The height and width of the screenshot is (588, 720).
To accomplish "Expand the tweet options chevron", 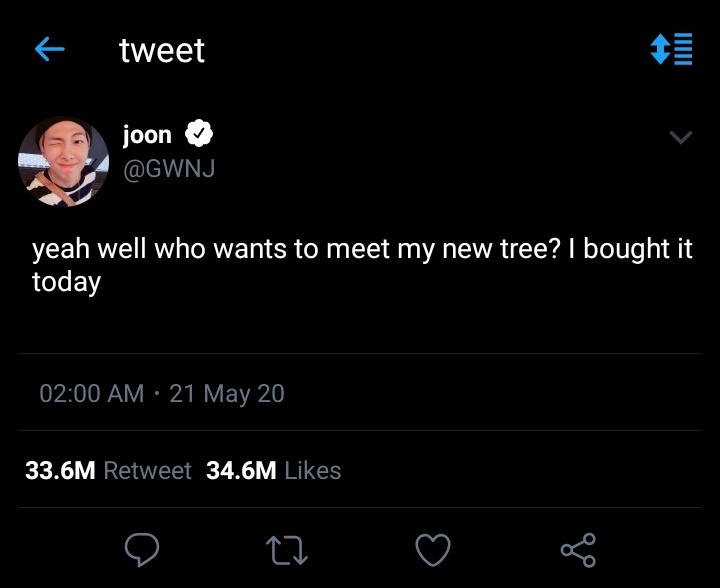I will tap(681, 137).
